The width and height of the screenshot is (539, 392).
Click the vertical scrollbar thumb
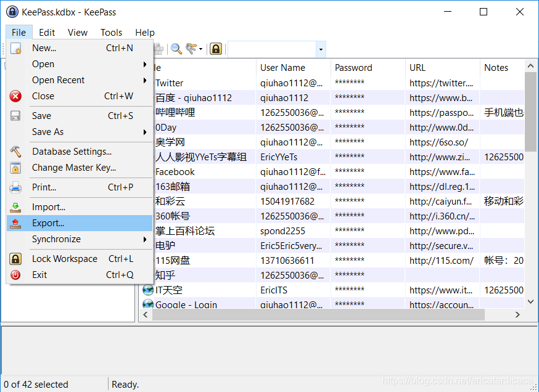(x=530, y=112)
